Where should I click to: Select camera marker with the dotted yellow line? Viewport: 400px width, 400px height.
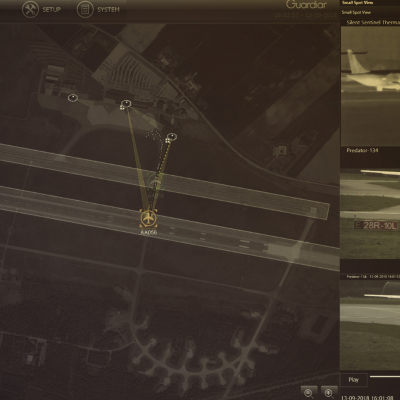coord(171,137)
